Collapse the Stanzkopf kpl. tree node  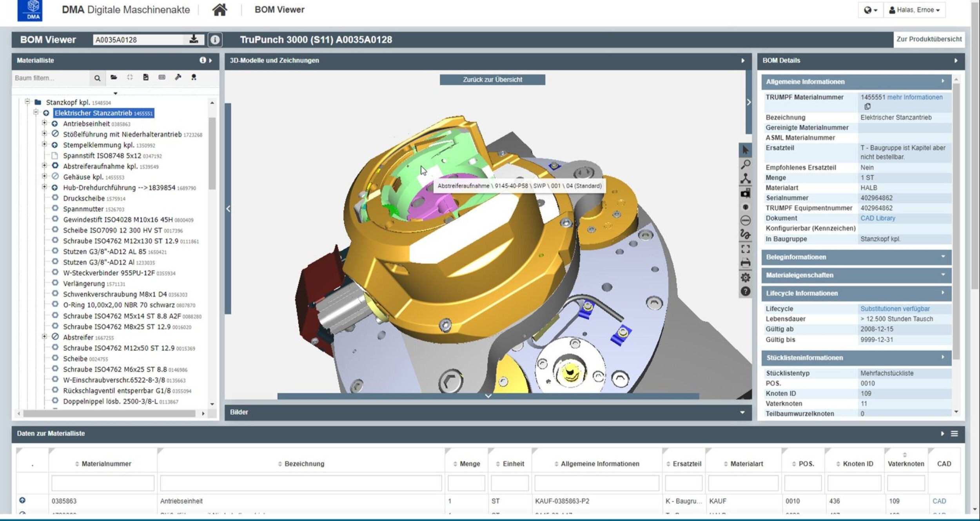(27, 102)
